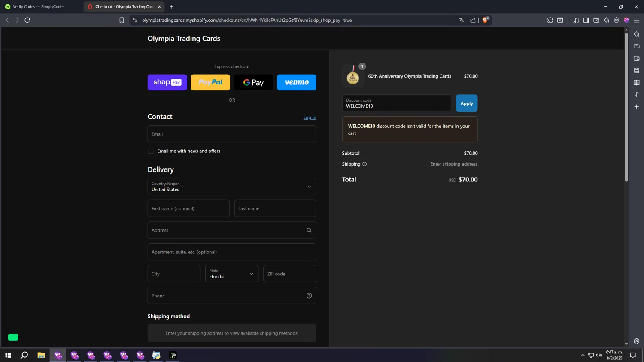Open Windows Start menu

[x=8, y=355]
